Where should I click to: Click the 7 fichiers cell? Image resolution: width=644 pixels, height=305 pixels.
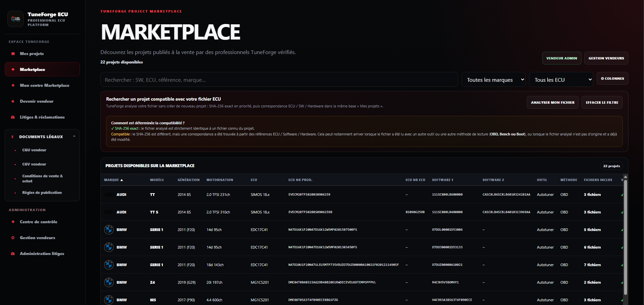pyautogui.click(x=592, y=265)
